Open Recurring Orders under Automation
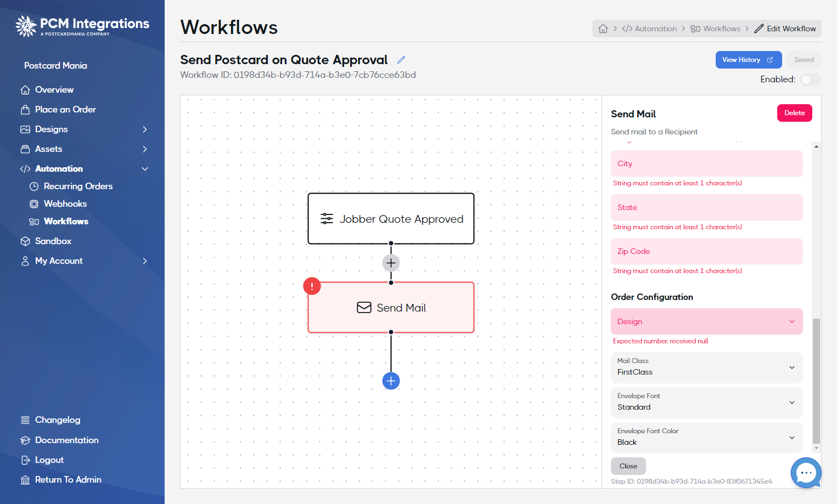837x504 pixels. click(x=78, y=186)
